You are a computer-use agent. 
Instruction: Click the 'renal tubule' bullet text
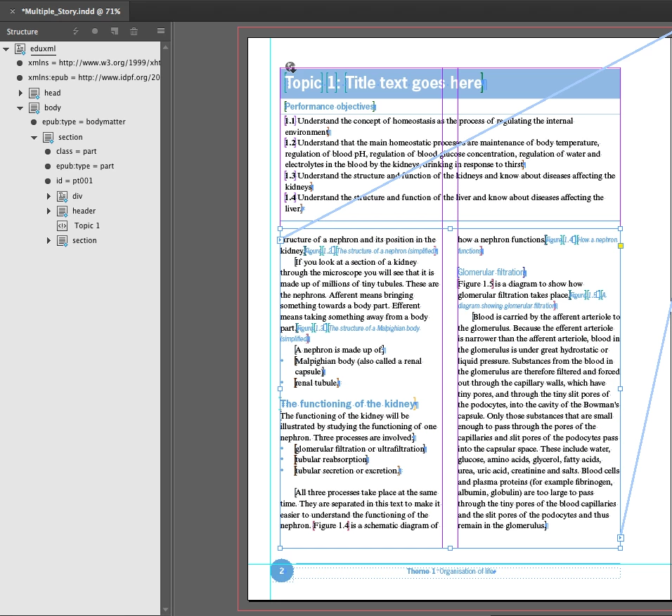coord(317,383)
